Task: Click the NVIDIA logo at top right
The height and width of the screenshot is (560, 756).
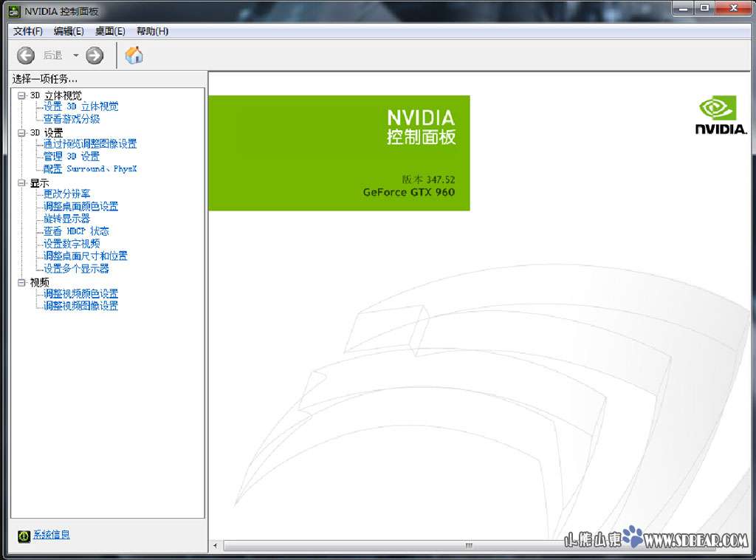Action: (x=720, y=117)
